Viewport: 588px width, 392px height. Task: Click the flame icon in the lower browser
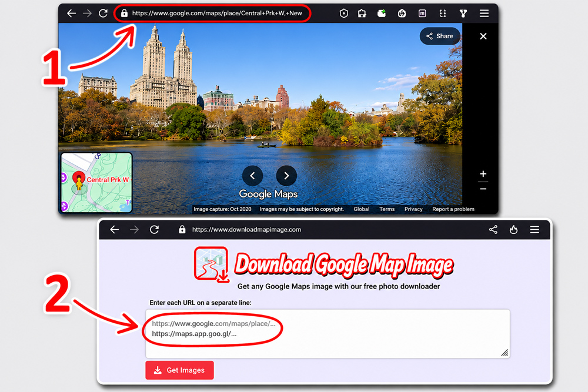point(514,229)
